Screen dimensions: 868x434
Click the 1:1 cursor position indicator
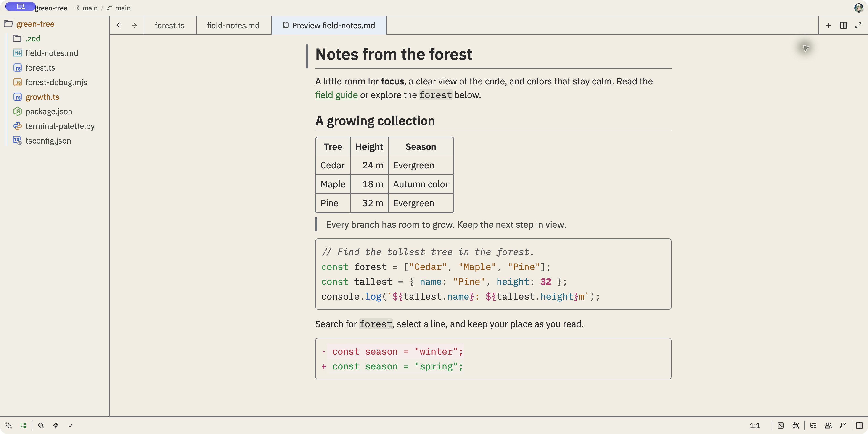755,426
